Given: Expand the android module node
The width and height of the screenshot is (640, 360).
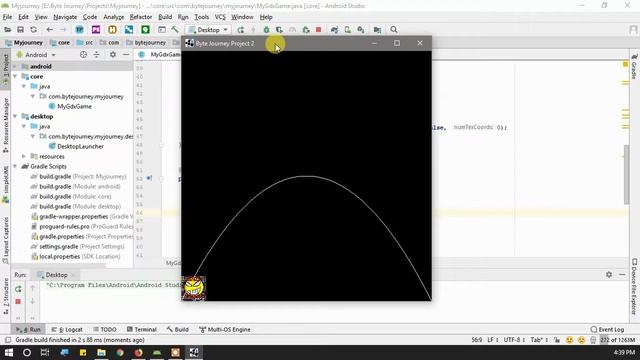Looking at the screenshot, I should coord(16,66).
